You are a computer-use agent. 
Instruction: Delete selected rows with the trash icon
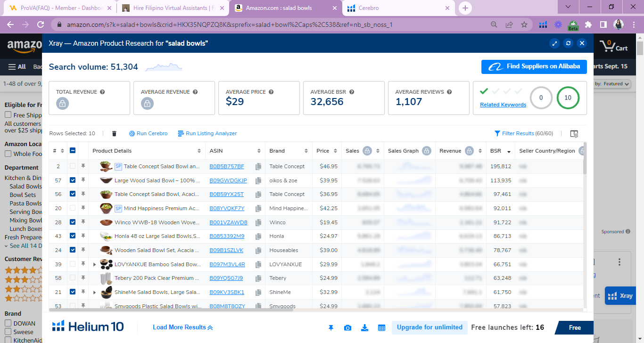click(x=114, y=134)
